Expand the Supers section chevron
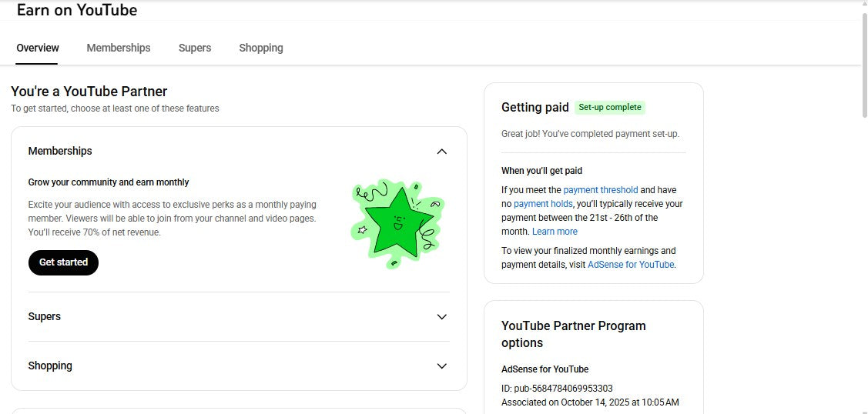The image size is (868, 414). 442,317
